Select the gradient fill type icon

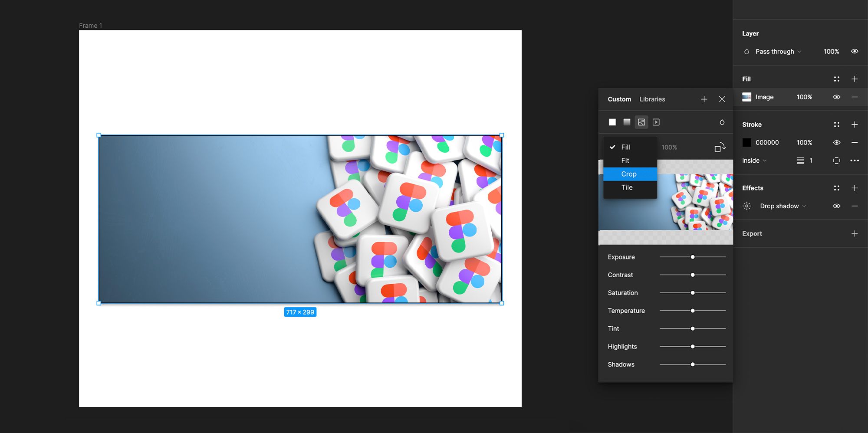627,122
